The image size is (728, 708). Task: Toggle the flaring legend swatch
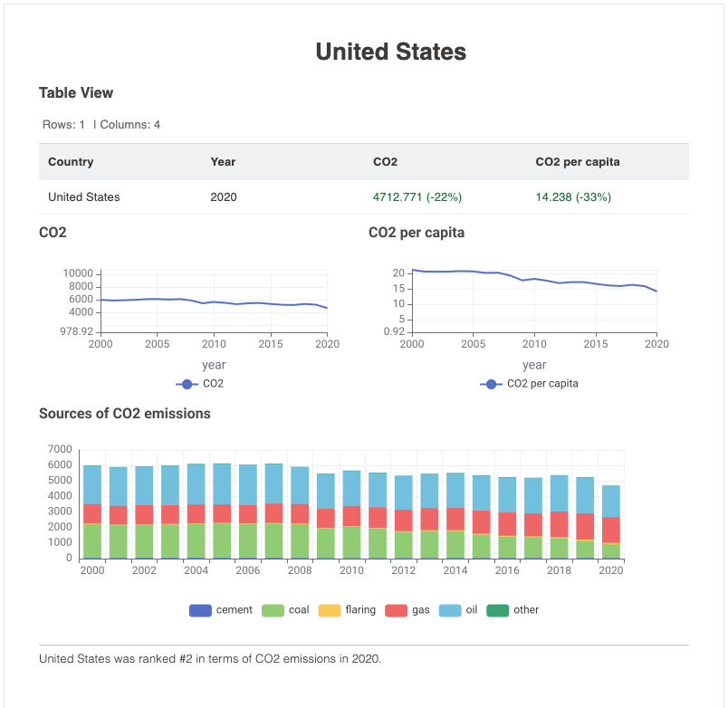click(x=330, y=610)
